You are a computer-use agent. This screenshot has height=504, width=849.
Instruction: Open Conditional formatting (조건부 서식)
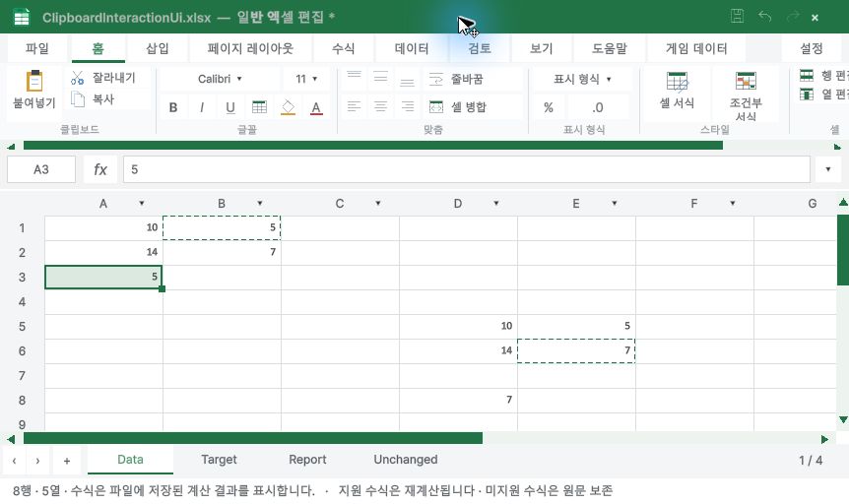[746, 95]
